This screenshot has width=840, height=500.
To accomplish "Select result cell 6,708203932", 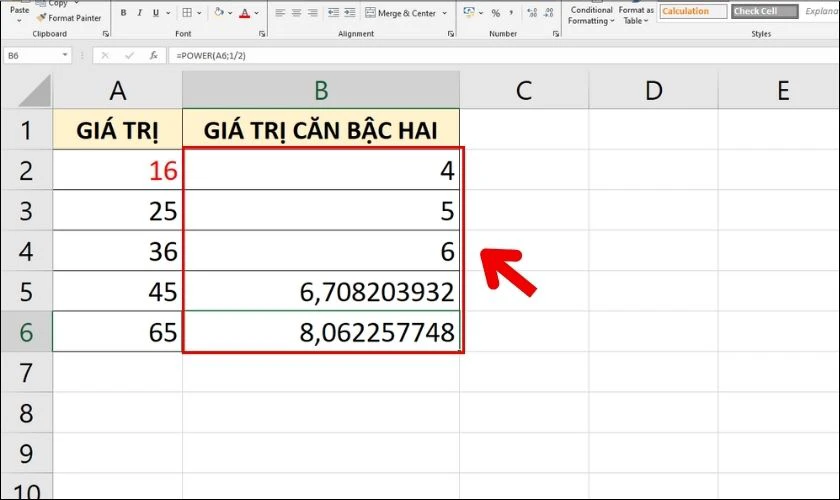I will tap(321, 291).
